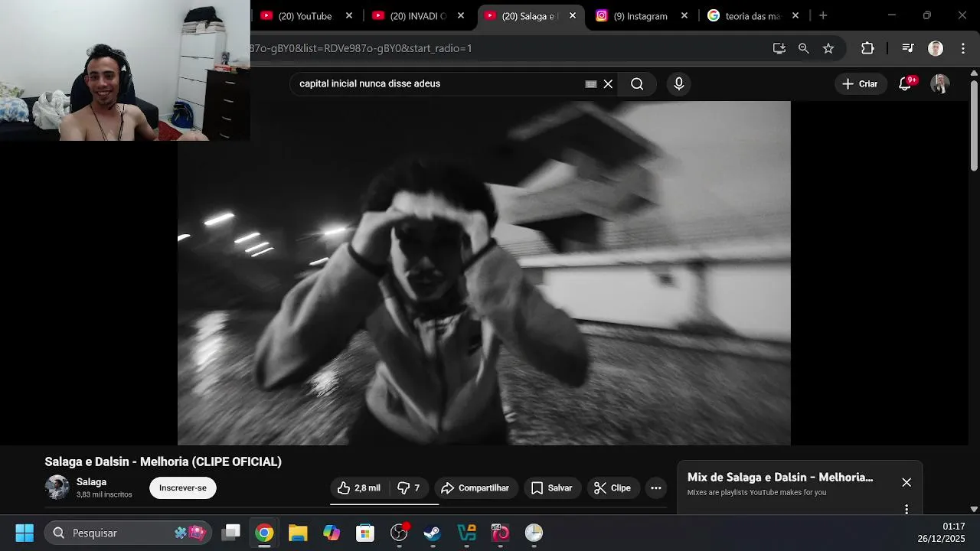980x551 pixels.
Task: Open Task View on the taskbar
Action: pos(230,533)
